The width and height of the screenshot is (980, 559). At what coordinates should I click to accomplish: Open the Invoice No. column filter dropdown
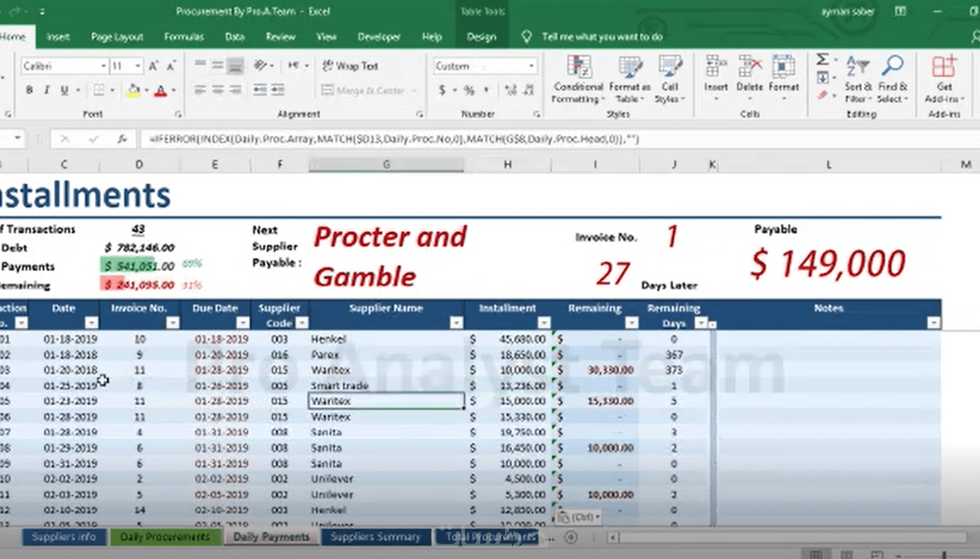[x=172, y=323]
